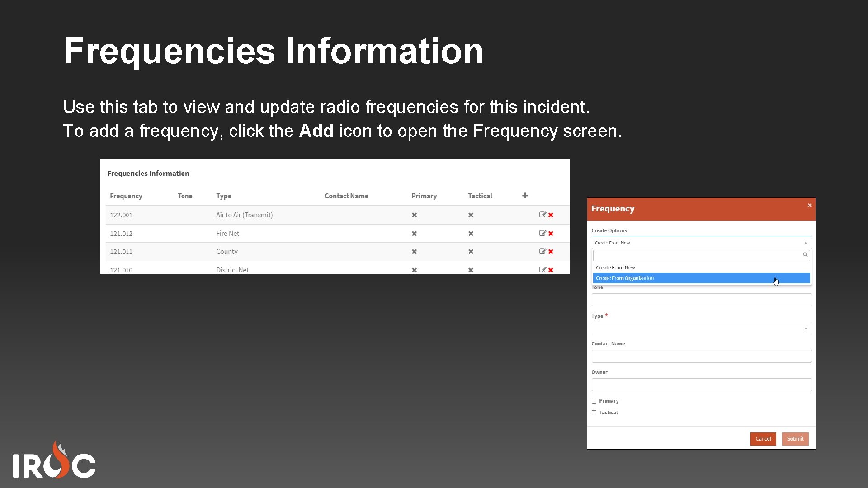Click the search icon in Create Options dropdown
The width and height of the screenshot is (868, 488).
coord(805,254)
